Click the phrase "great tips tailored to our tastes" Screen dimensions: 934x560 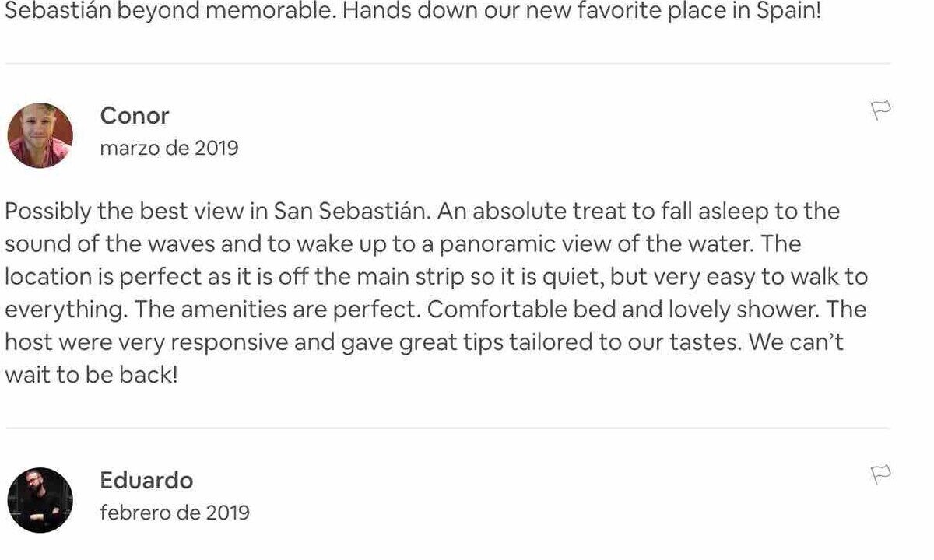point(570,342)
